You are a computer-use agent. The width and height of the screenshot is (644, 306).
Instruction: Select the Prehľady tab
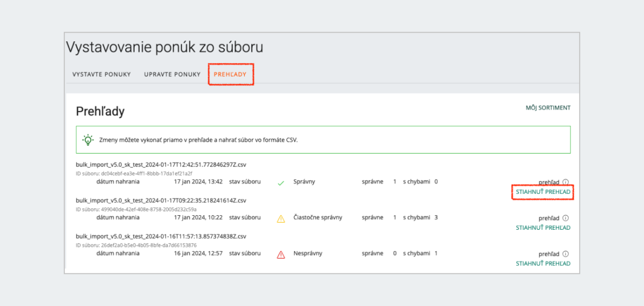click(x=230, y=74)
